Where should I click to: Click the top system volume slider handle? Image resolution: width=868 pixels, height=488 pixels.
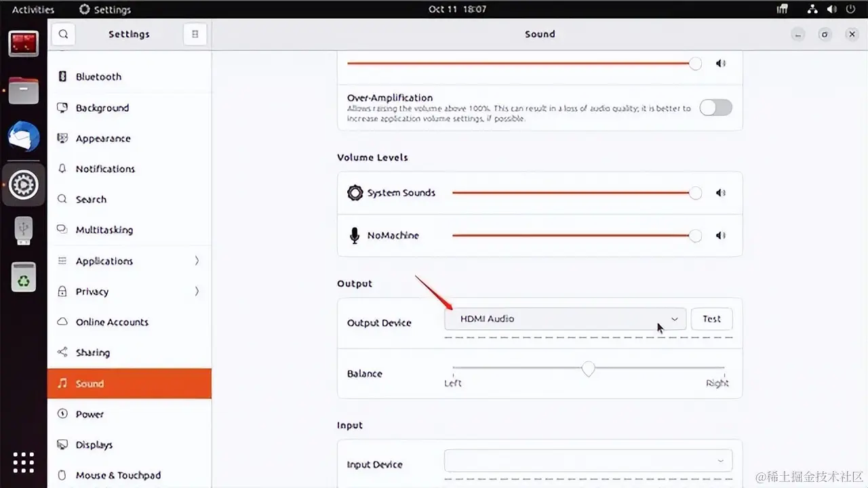(695, 63)
